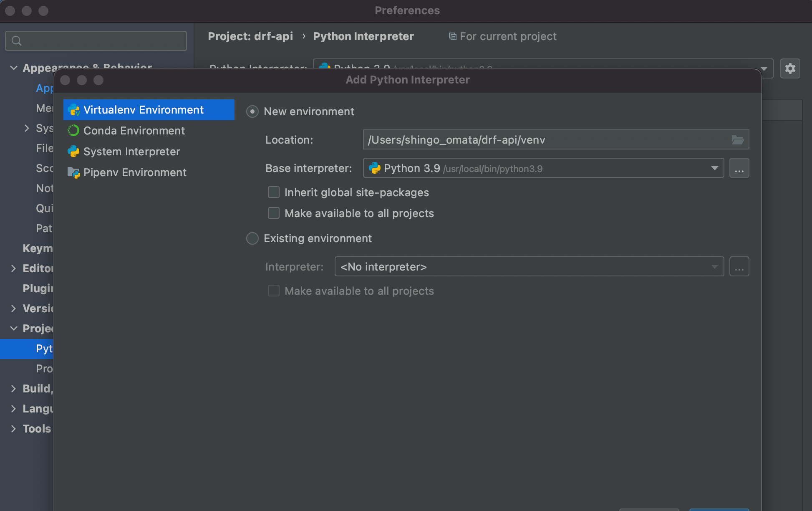Click Base interpreter ellipsis browse button
This screenshot has height=511, width=812.
[x=739, y=168]
